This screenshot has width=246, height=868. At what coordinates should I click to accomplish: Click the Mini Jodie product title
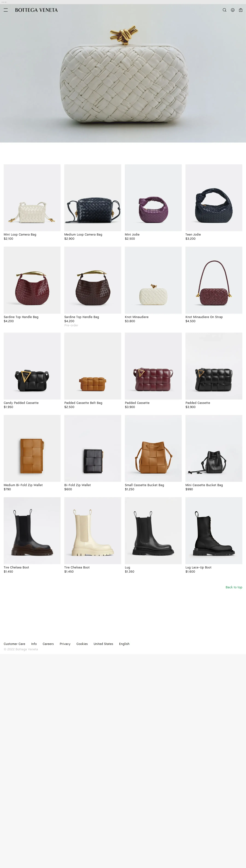pos(132,235)
